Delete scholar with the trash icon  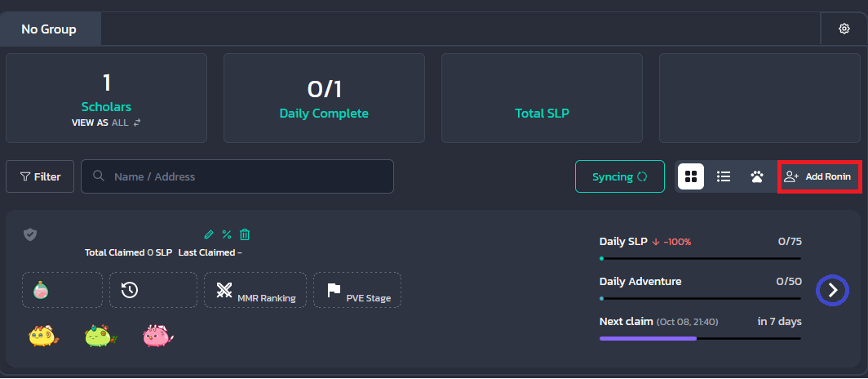(x=245, y=234)
